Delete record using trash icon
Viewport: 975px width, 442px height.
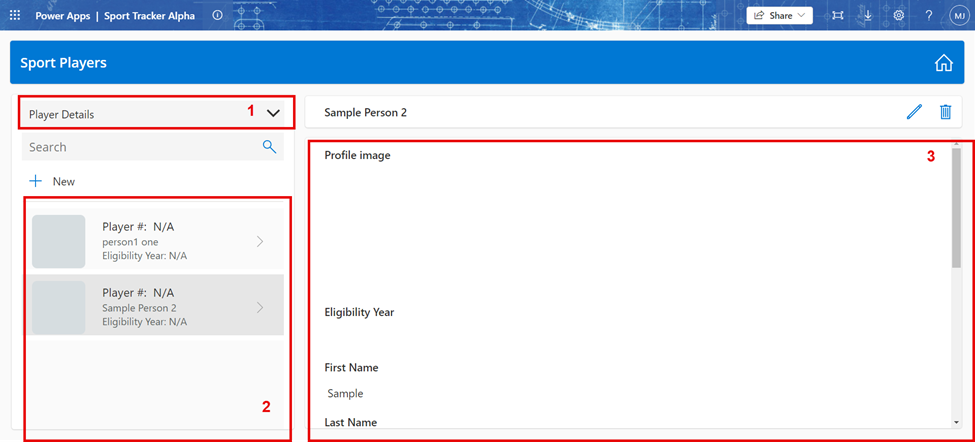click(x=945, y=112)
